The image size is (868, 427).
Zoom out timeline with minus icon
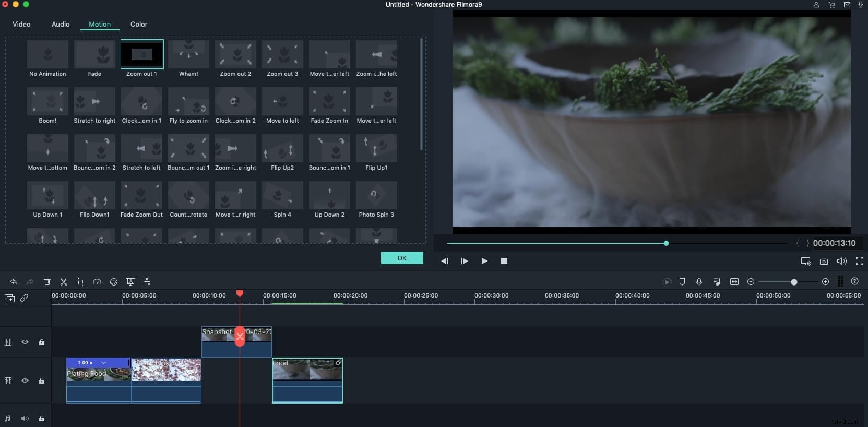[x=751, y=282]
